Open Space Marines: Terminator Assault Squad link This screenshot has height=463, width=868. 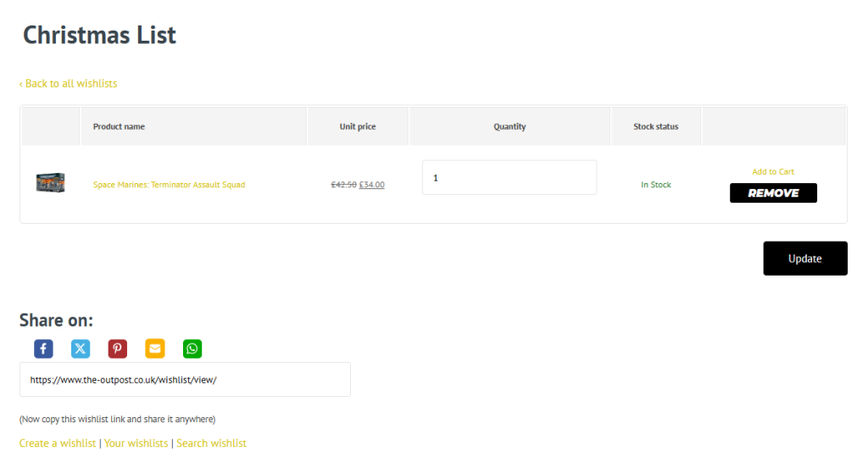click(169, 185)
